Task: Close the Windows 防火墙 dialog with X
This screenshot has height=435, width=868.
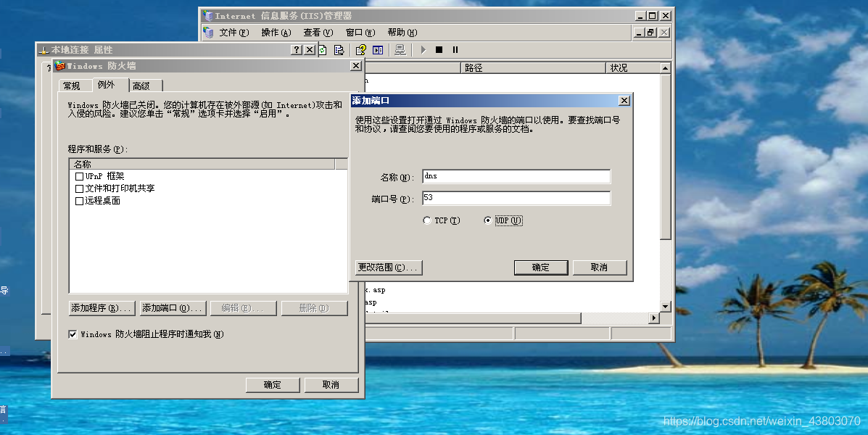Action: click(x=356, y=66)
